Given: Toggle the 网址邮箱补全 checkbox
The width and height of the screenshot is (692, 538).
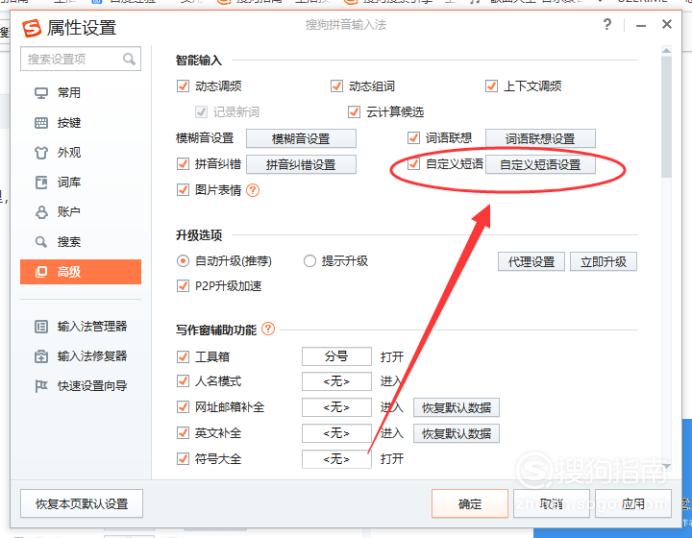Looking at the screenshot, I should (x=183, y=407).
